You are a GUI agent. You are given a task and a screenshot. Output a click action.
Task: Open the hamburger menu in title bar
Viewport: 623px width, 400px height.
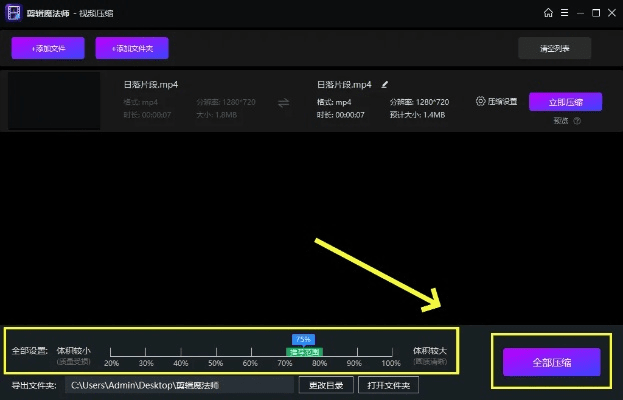click(x=564, y=13)
